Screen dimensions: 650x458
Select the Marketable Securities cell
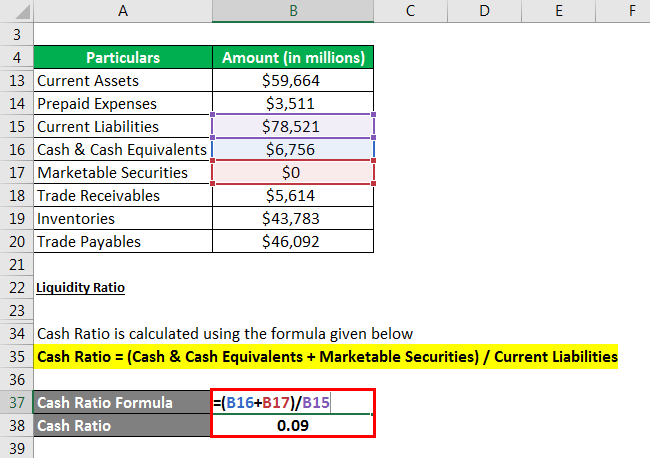pos(123,172)
